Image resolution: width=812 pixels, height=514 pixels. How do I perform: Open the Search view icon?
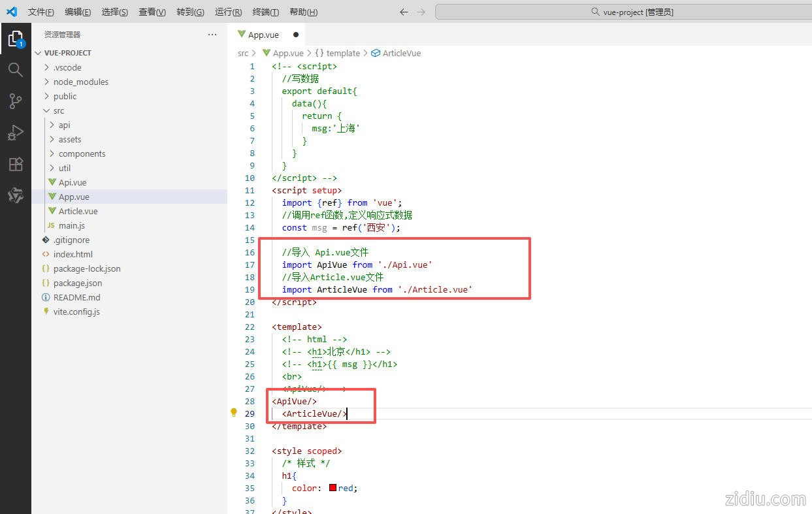coord(15,70)
